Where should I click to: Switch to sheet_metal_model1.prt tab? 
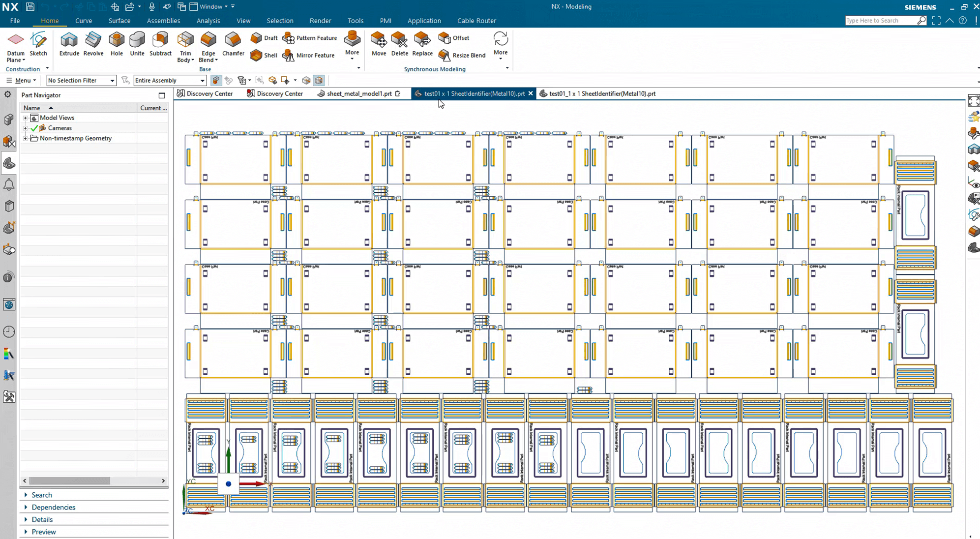click(359, 93)
